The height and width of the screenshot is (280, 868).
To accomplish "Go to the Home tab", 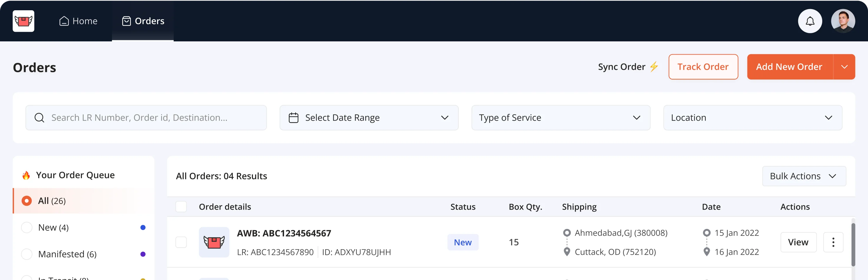I will 79,21.
